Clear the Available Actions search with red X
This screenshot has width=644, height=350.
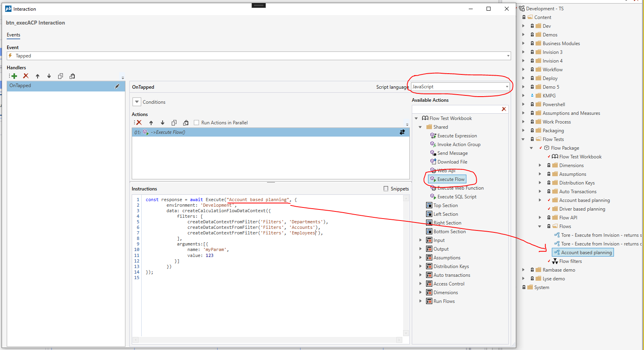coord(504,109)
